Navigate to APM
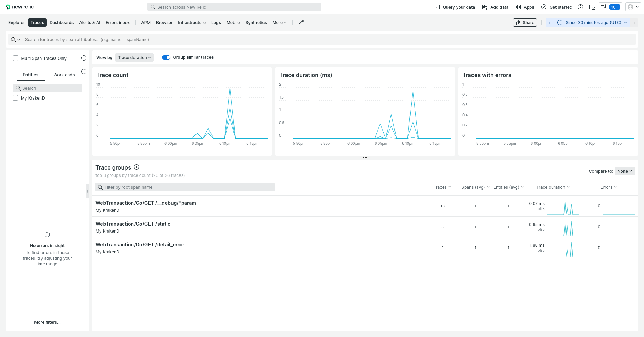 [x=146, y=23]
